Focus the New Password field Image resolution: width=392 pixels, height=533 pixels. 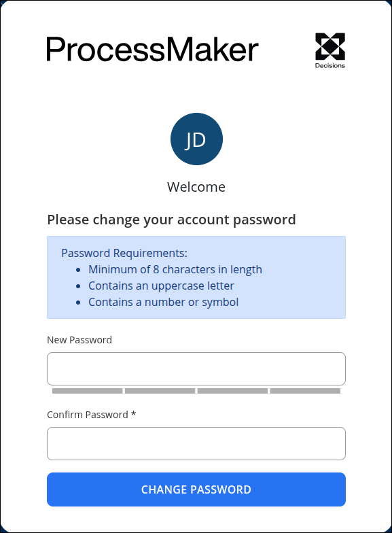coord(196,368)
